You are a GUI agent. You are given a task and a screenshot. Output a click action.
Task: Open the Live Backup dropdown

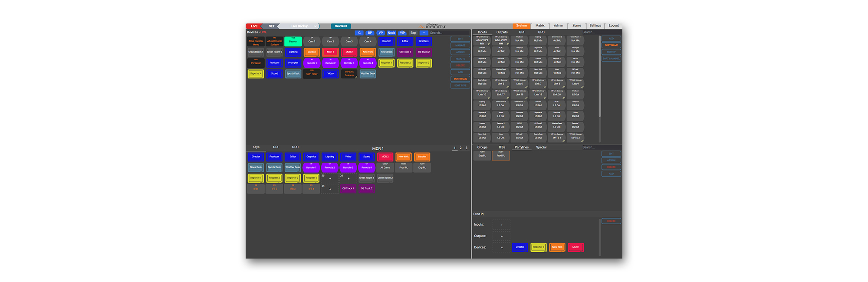(x=299, y=26)
